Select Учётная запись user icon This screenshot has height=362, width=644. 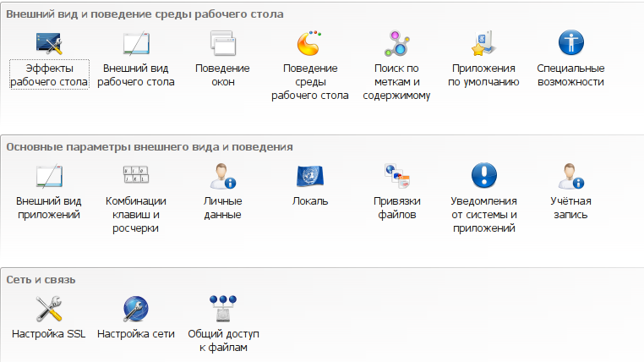570,176
